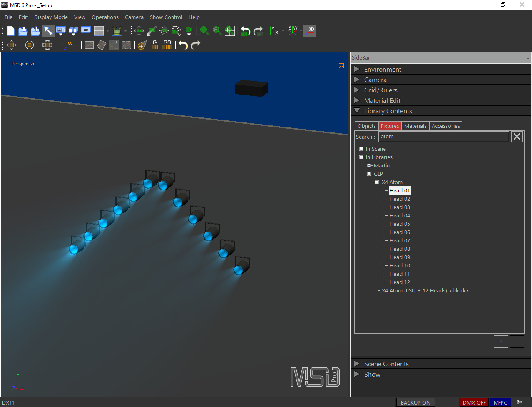The image size is (532, 407).
Task: Open the SideBar header dropdown chevron
Action: pos(528,58)
